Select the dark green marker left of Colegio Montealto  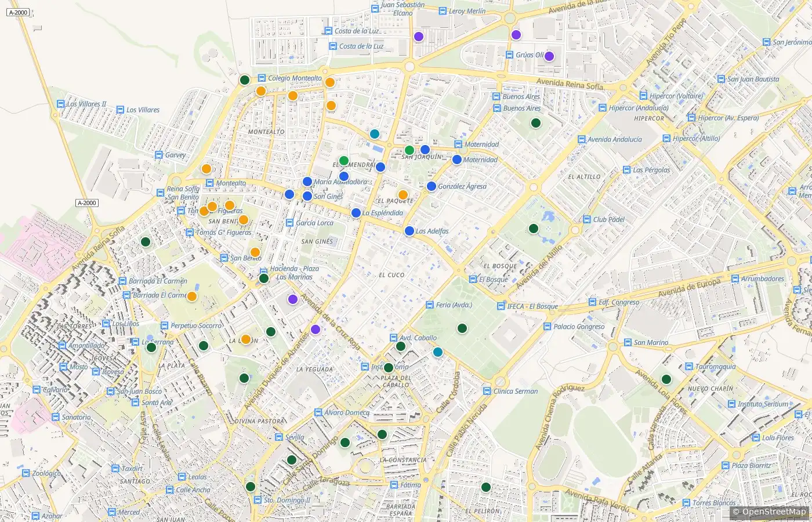click(x=245, y=80)
